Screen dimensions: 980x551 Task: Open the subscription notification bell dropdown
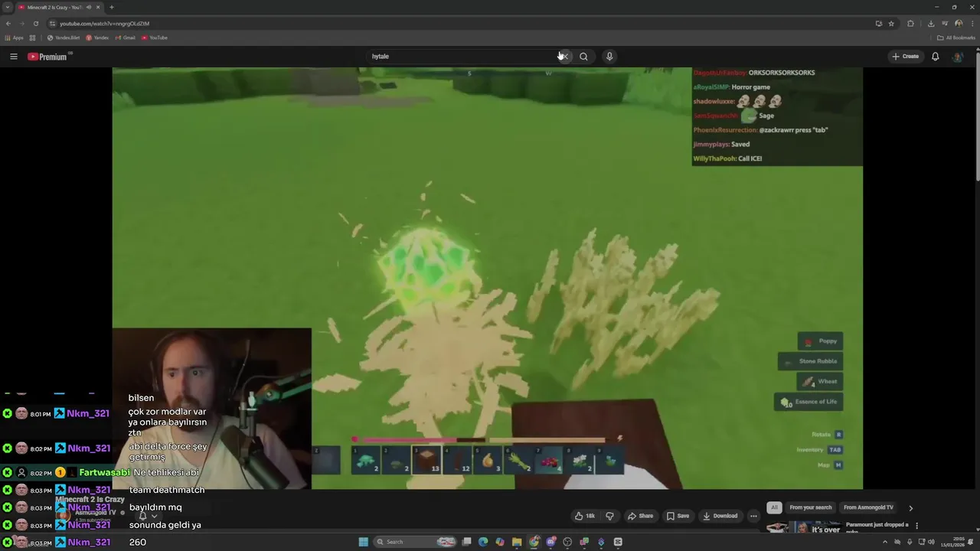pos(147,516)
